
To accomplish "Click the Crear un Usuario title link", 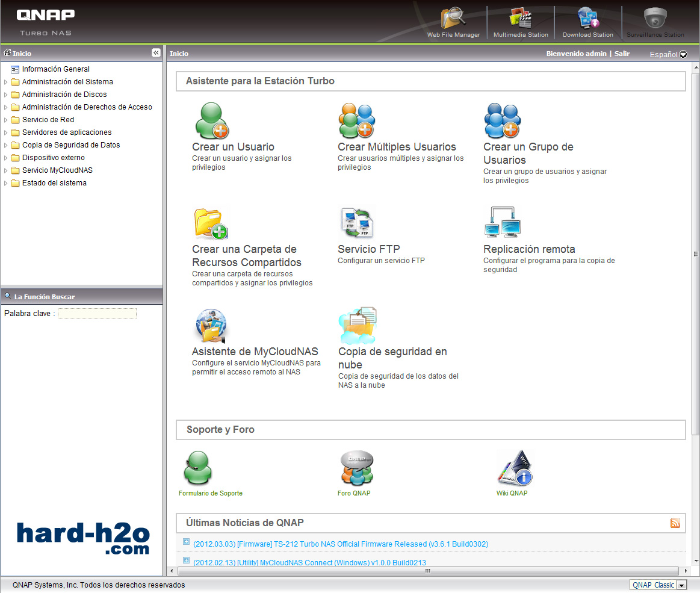I will [x=233, y=147].
